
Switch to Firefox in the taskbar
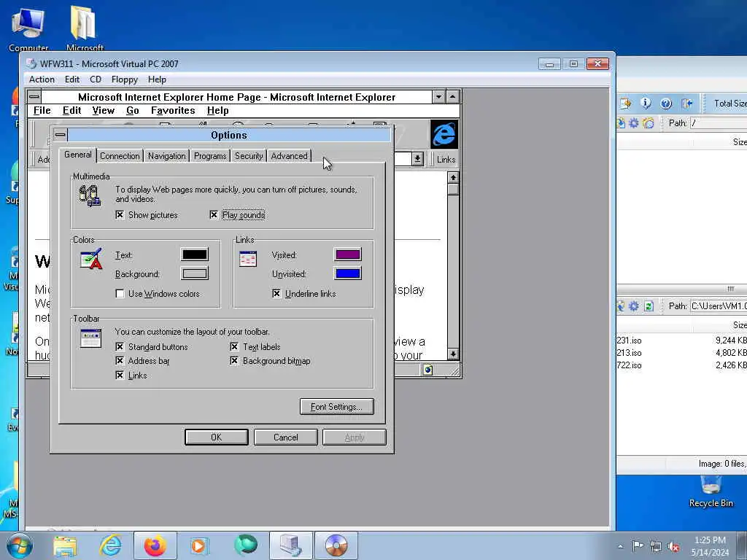(x=155, y=545)
